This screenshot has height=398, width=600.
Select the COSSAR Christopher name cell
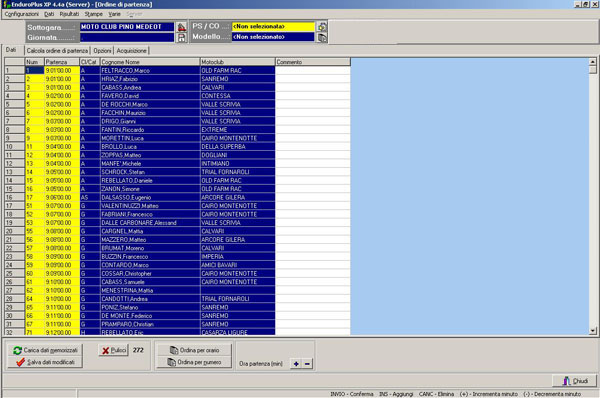tap(150, 274)
